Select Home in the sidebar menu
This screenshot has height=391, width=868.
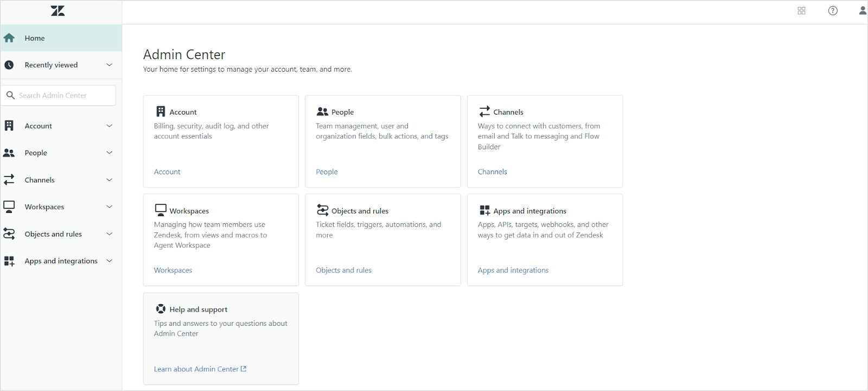[35, 38]
